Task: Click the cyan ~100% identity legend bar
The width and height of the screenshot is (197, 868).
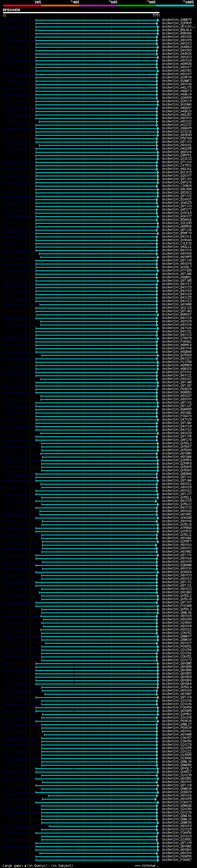Action: coord(175,6)
